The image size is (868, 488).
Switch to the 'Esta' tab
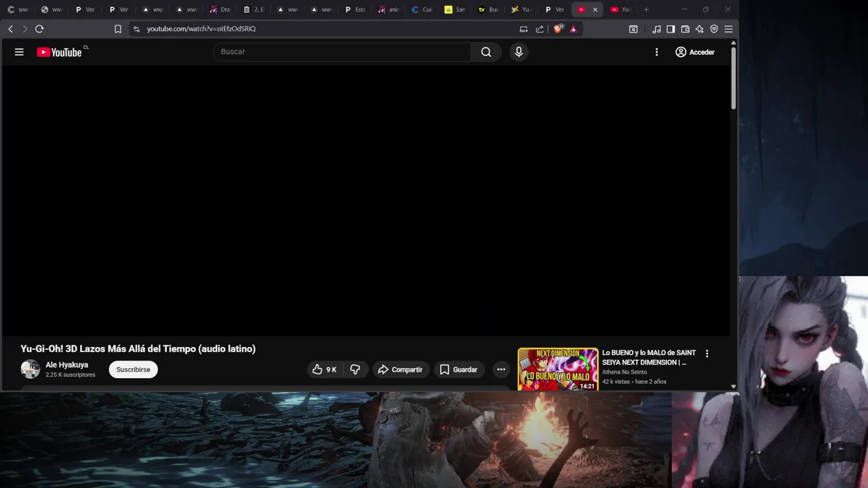[355, 9]
